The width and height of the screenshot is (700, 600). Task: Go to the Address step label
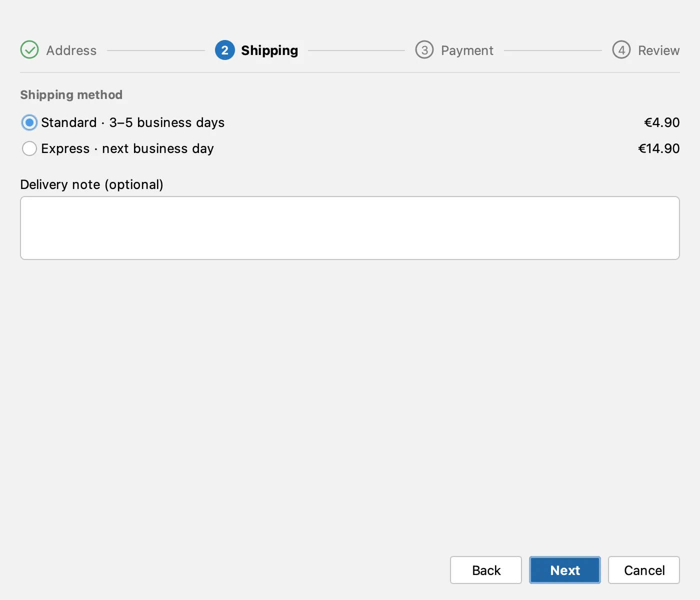coord(71,50)
